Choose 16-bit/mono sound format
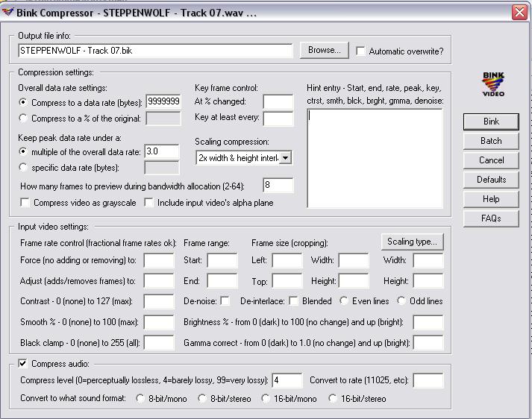The width and height of the screenshot is (532, 419). [266, 398]
